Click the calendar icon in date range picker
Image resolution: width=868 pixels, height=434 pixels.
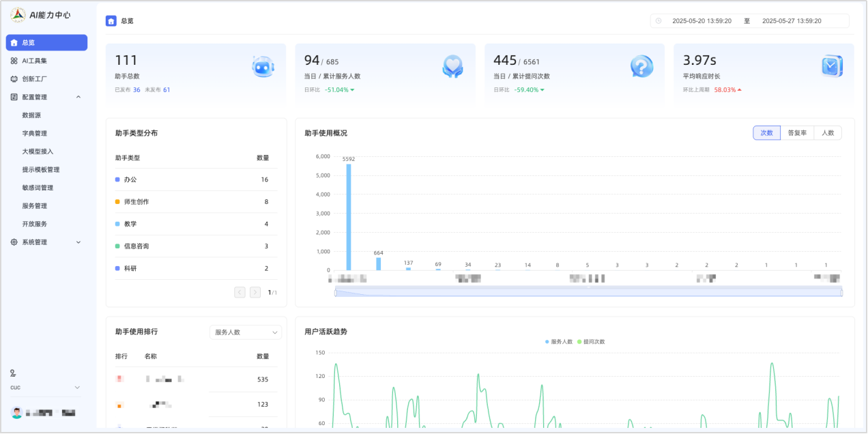click(659, 21)
